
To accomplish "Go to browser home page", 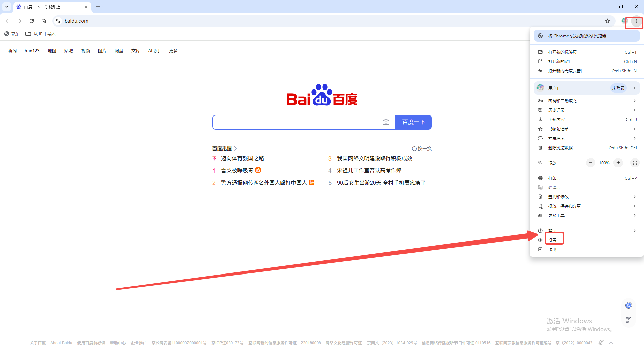I will (44, 21).
